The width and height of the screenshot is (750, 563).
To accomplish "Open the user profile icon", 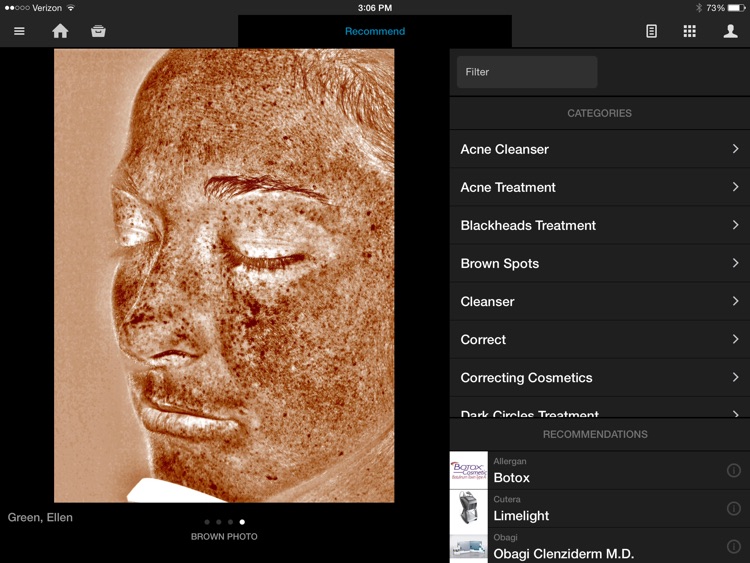I will coord(730,32).
